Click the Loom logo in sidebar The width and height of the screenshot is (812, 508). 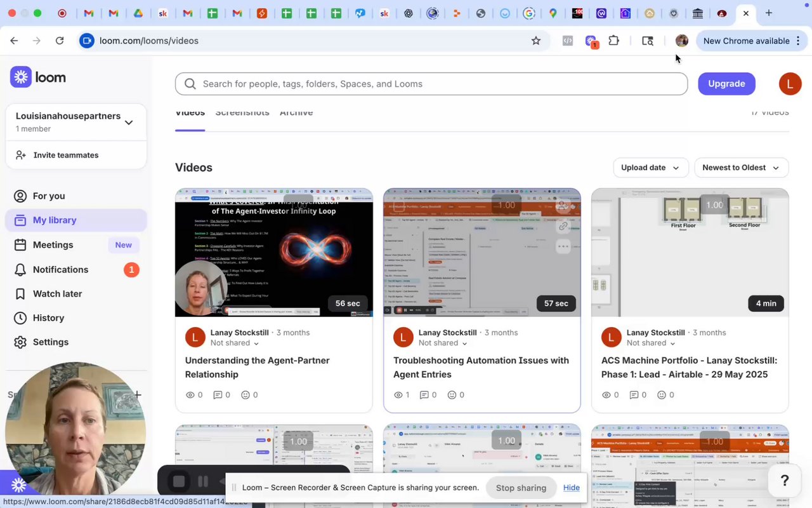click(x=38, y=77)
